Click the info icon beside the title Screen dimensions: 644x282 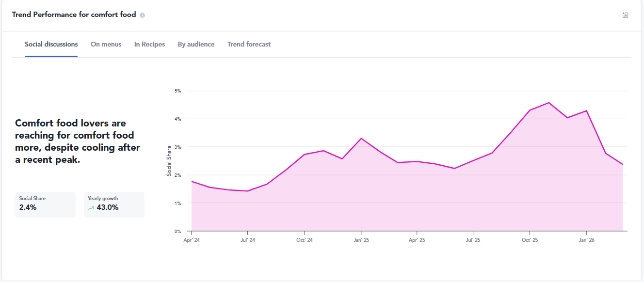[142, 15]
